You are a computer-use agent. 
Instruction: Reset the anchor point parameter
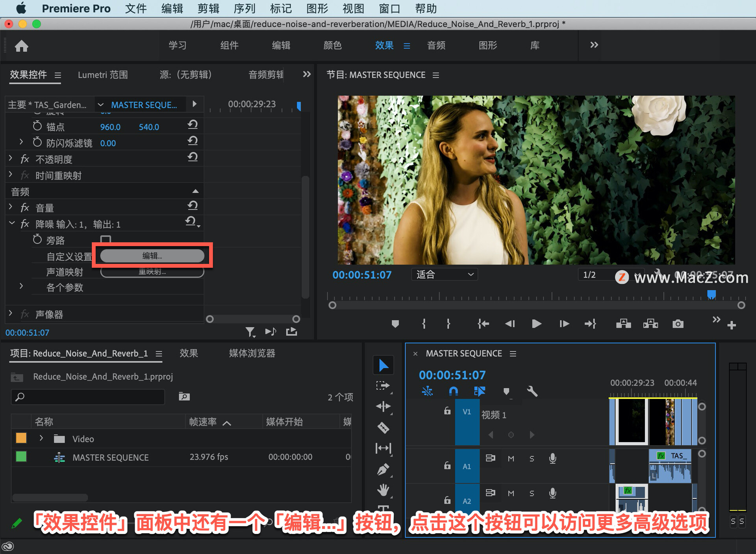point(193,125)
